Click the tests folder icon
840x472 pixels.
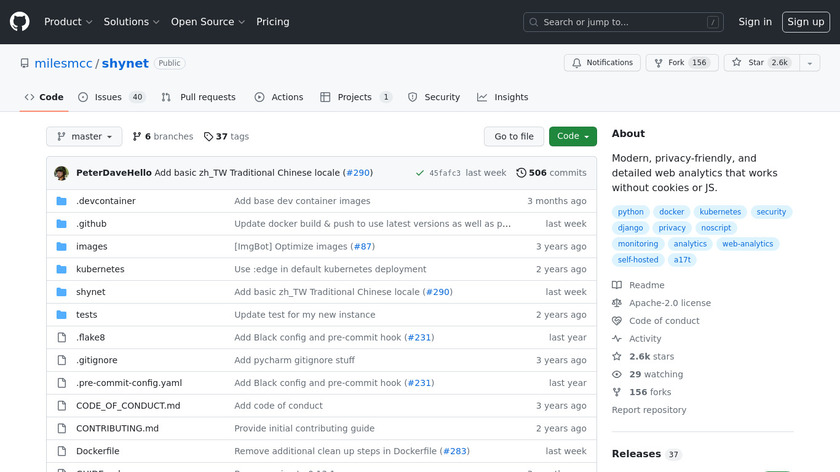(62, 315)
